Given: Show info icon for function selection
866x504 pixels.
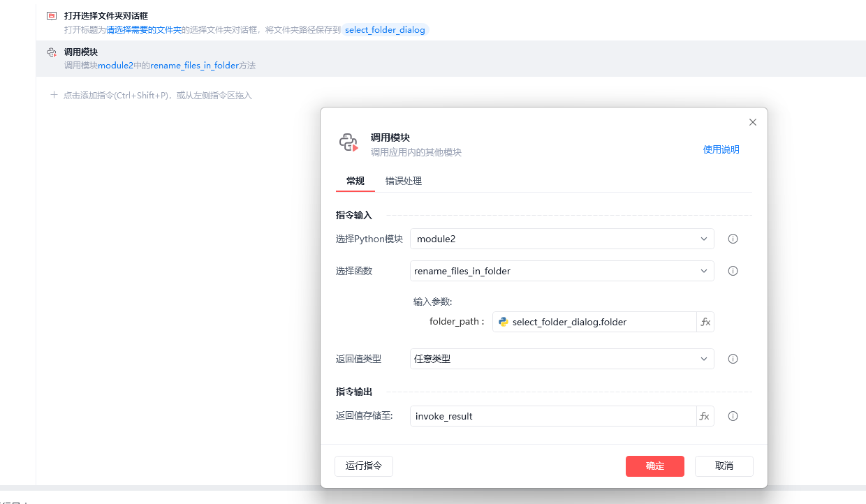Looking at the screenshot, I should tap(733, 271).
